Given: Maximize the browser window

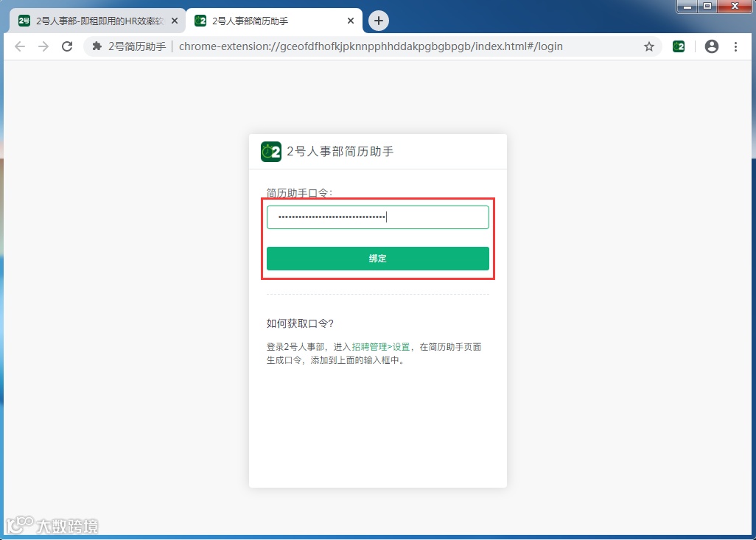Looking at the screenshot, I should (707, 7).
